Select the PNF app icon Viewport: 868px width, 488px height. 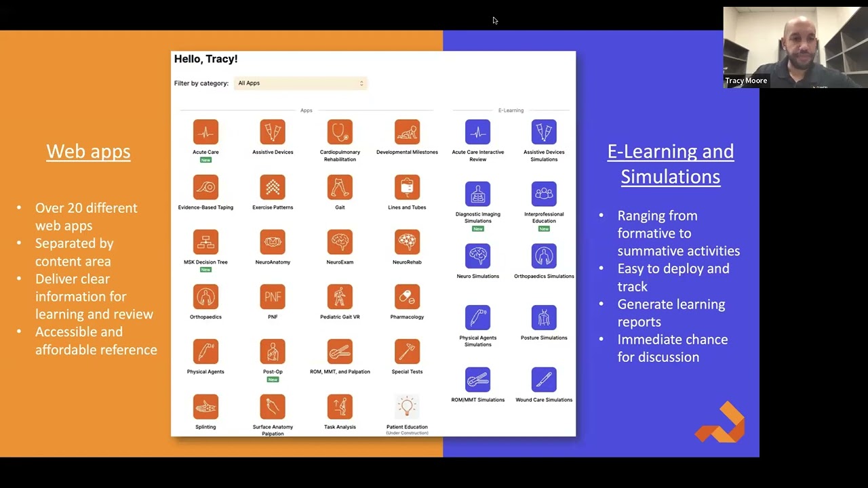(273, 297)
